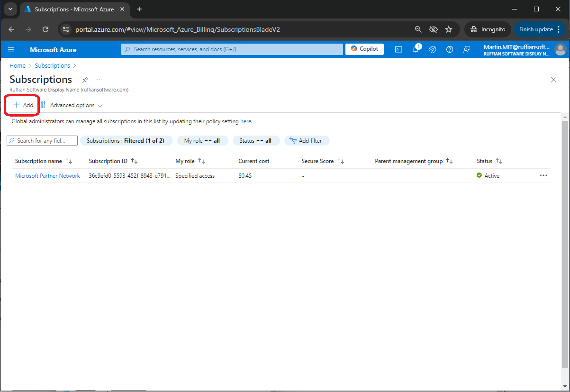Image resolution: width=570 pixels, height=392 pixels.
Task: Pin the Subscriptions blade
Action: pos(85,80)
